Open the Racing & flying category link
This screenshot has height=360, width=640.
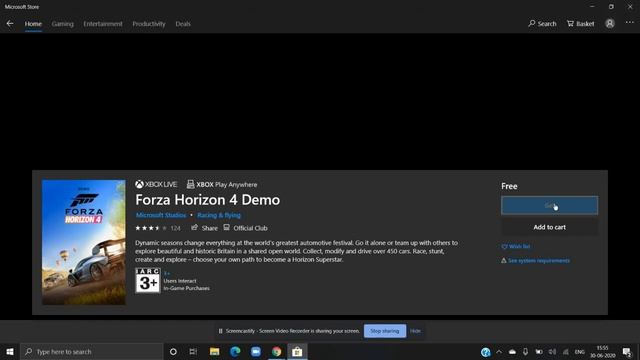point(219,215)
